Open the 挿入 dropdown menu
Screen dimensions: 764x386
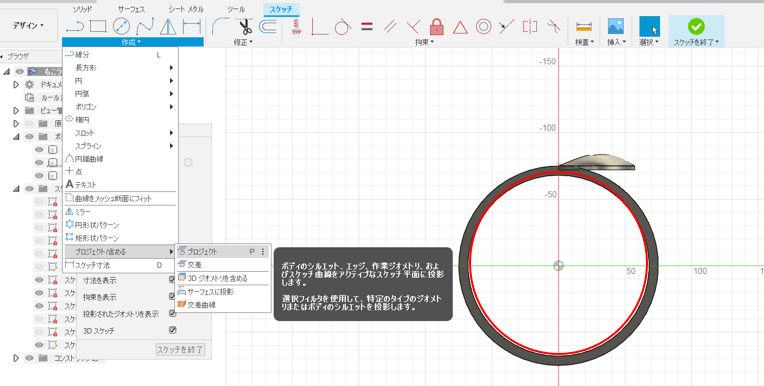coord(616,42)
